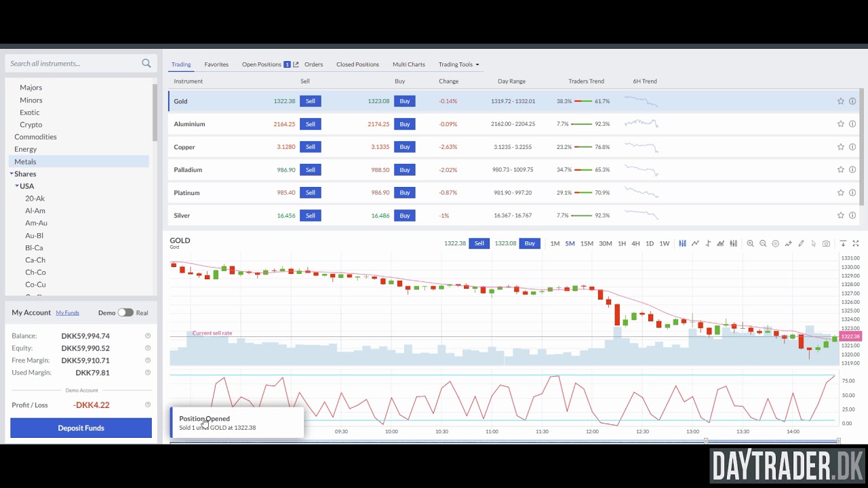Select 1H chart timeframe
Screen dimensions: 868x488
(x=622, y=243)
